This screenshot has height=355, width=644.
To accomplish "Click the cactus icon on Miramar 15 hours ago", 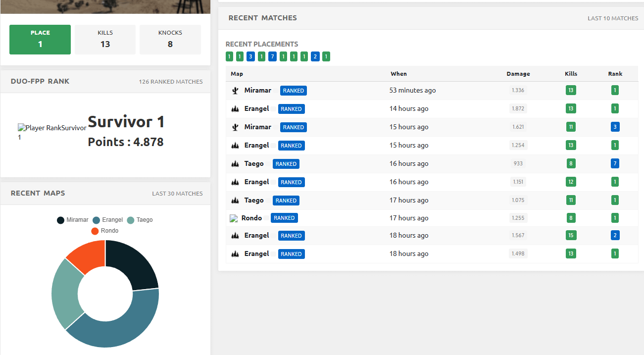I will pos(235,127).
